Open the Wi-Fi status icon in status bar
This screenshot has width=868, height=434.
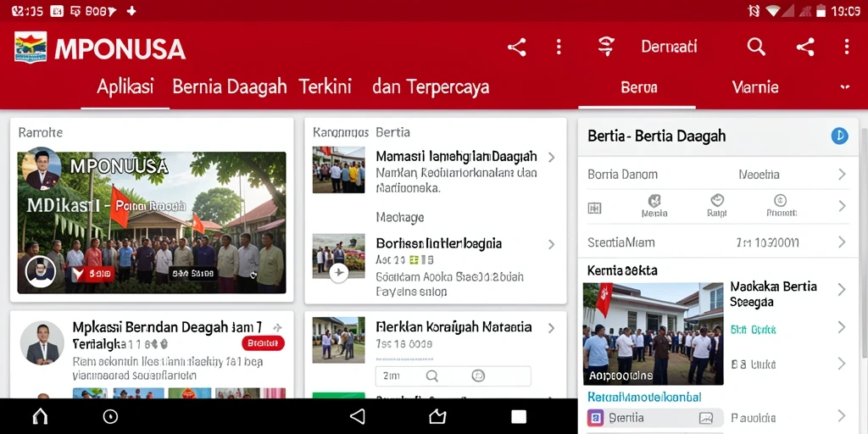(x=773, y=11)
